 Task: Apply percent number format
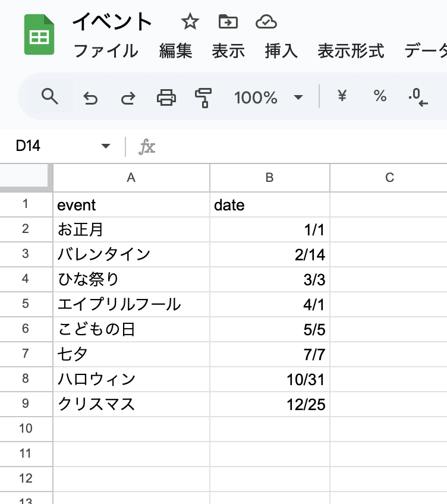(x=380, y=96)
